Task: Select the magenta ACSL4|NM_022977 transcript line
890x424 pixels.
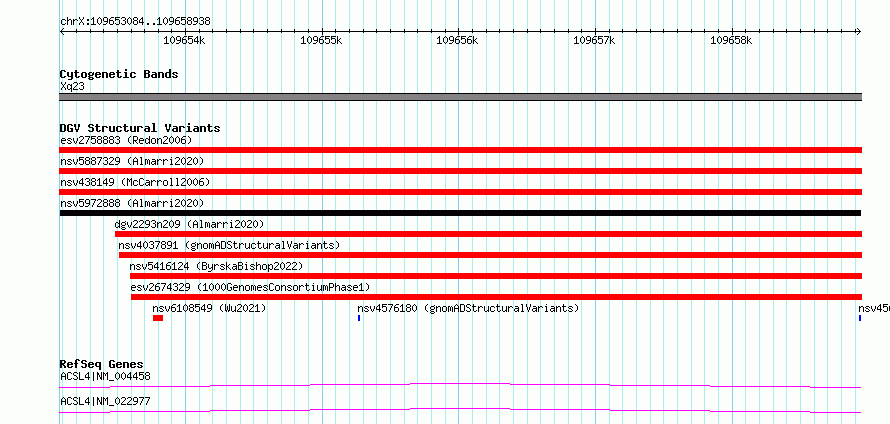Action: point(460,410)
